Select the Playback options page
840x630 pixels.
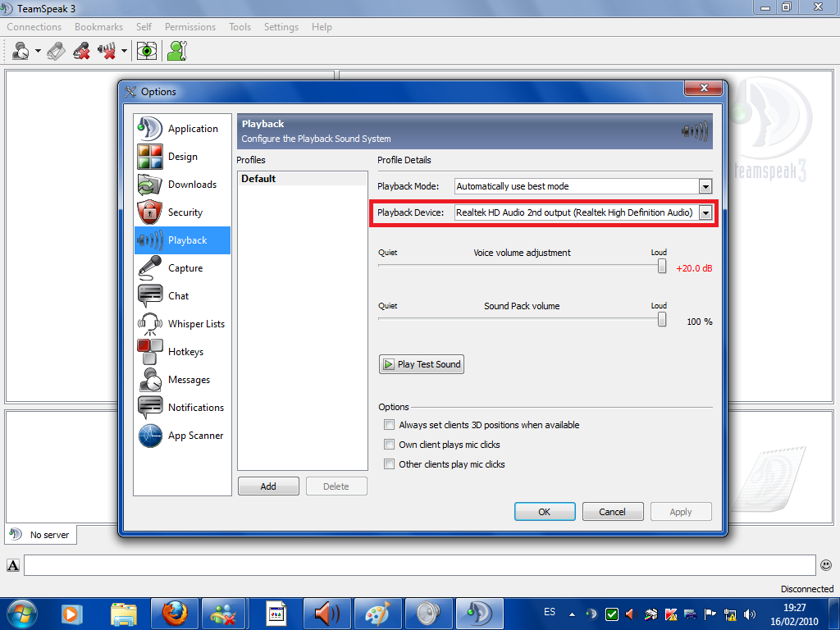click(x=182, y=240)
